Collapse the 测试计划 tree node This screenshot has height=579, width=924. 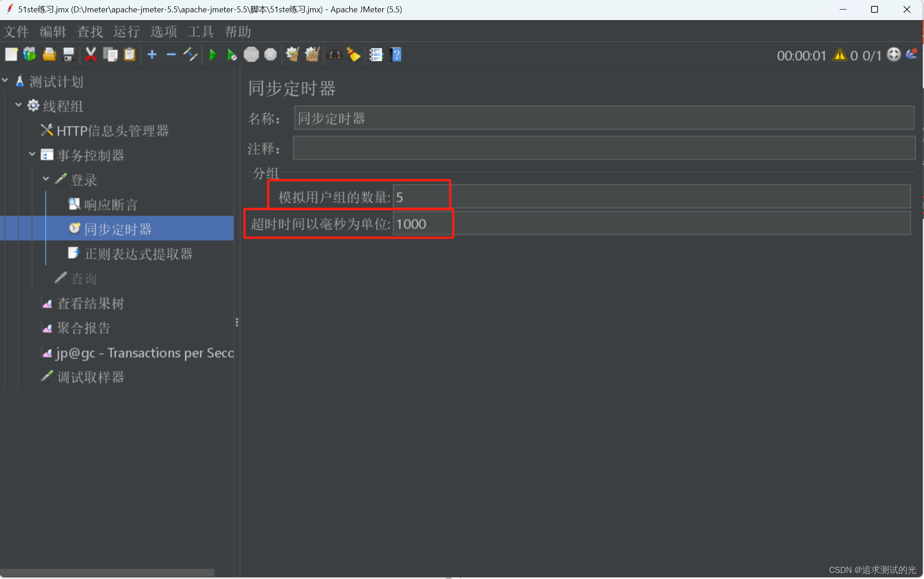5,81
